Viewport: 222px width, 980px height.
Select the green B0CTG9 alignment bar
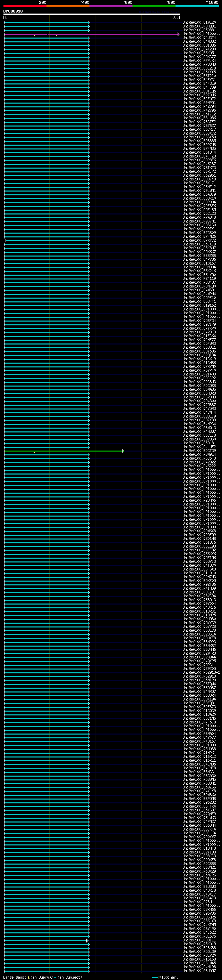click(x=64, y=451)
